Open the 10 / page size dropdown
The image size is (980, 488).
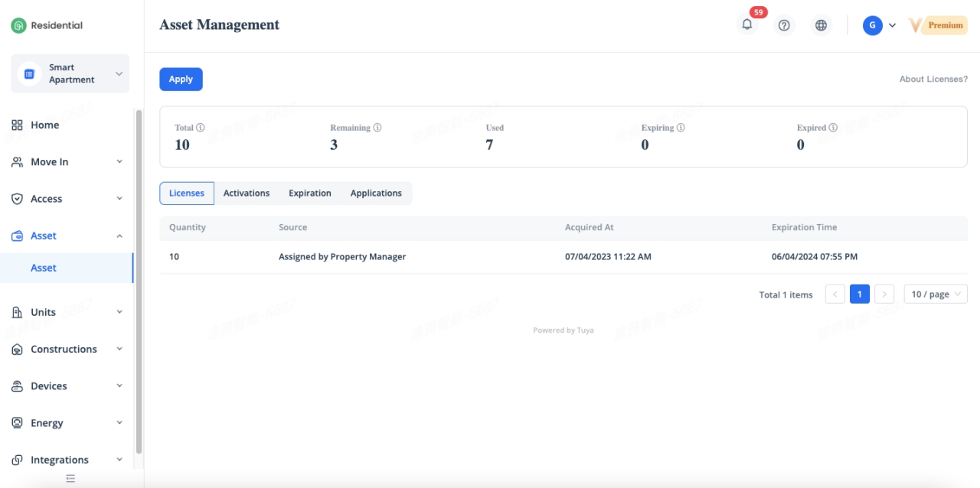936,294
